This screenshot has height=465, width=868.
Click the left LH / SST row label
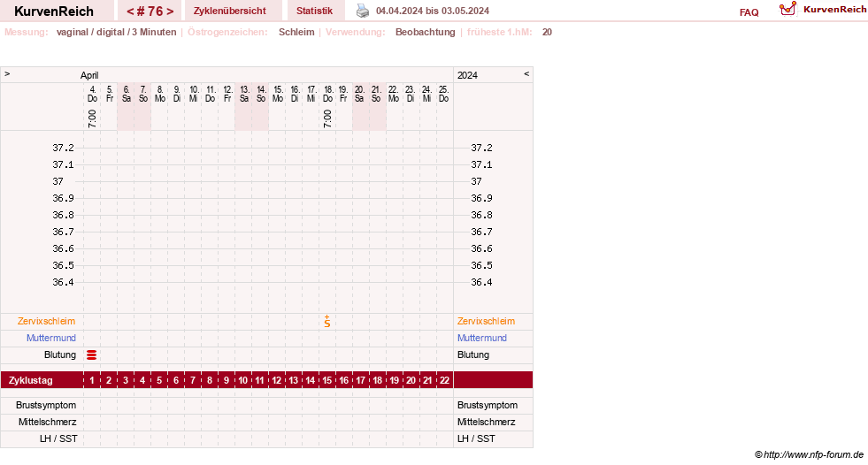click(x=58, y=438)
